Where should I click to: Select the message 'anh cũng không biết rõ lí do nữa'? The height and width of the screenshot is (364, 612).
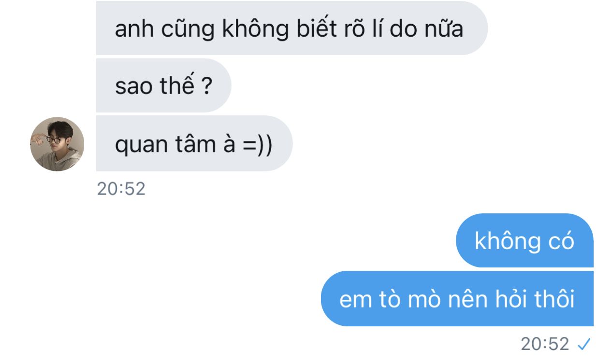(291, 28)
